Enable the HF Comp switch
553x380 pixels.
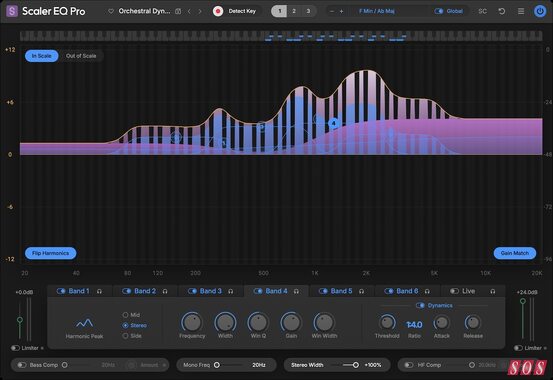pyautogui.click(x=409, y=365)
